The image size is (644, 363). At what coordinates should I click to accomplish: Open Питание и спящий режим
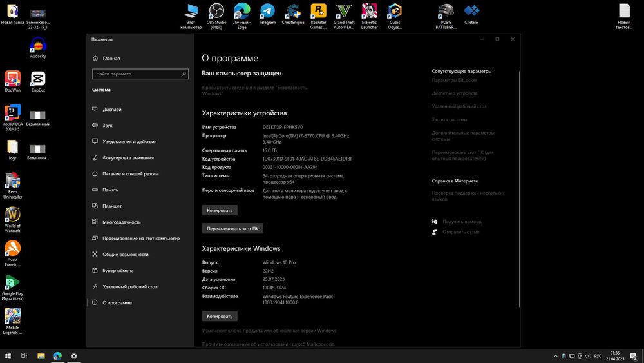tap(140, 174)
